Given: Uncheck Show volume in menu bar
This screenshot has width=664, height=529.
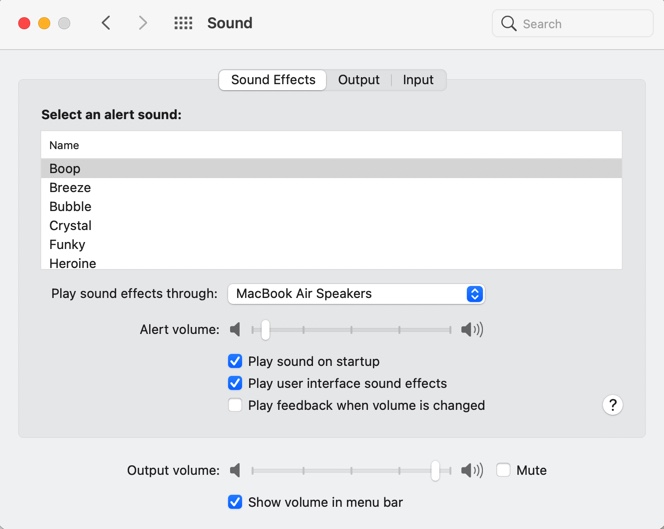Looking at the screenshot, I should click(x=235, y=502).
